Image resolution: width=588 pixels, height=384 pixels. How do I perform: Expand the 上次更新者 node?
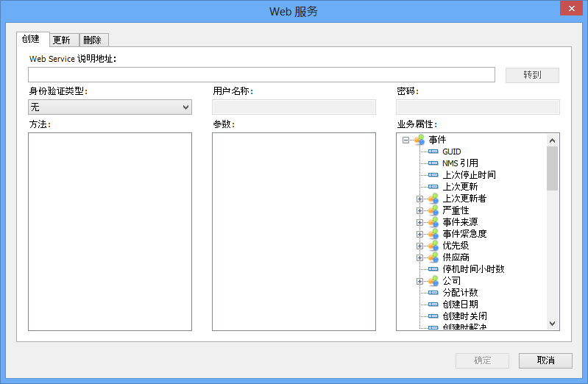tap(420, 199)
